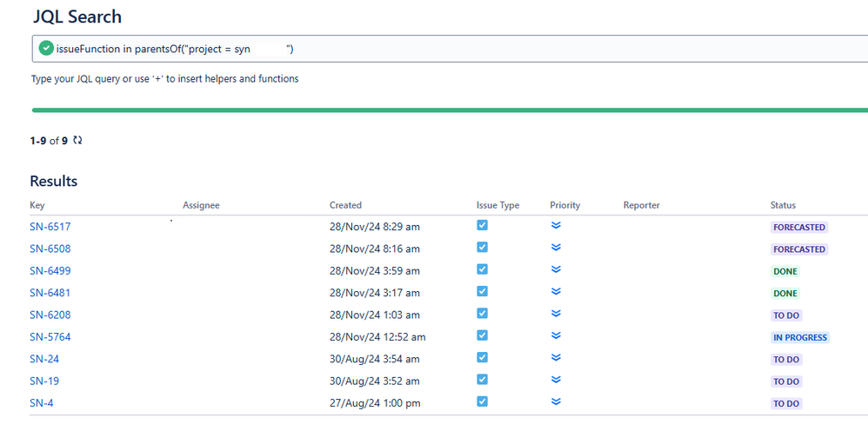Open issue SN-6208
The height and width of the screenshot is (431, 868).
coord(50,315)
